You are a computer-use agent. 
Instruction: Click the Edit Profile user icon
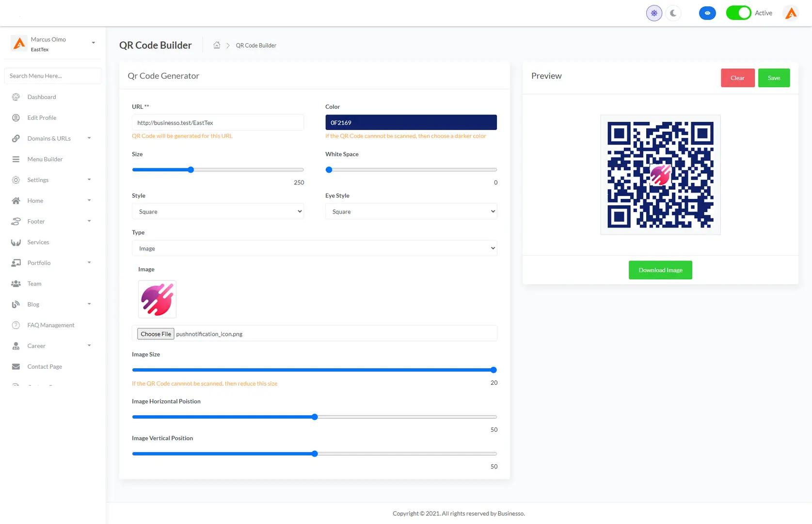(x=16, y=118)
